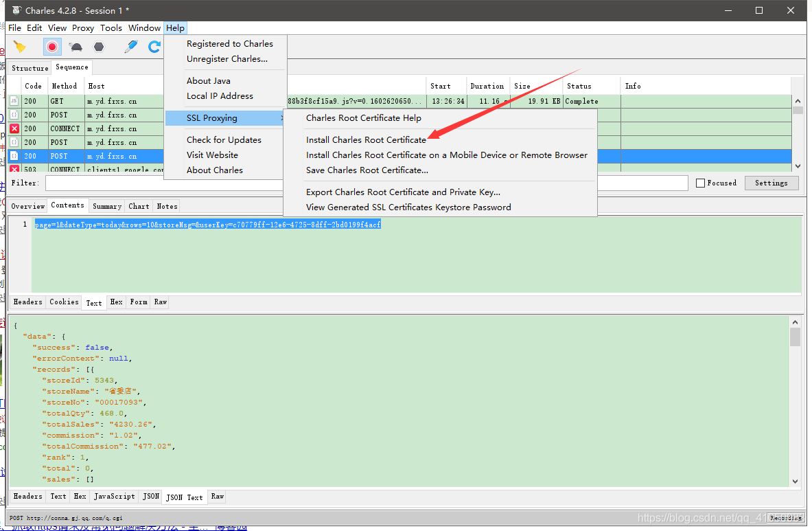Open the Window menu

coord(144,28)
